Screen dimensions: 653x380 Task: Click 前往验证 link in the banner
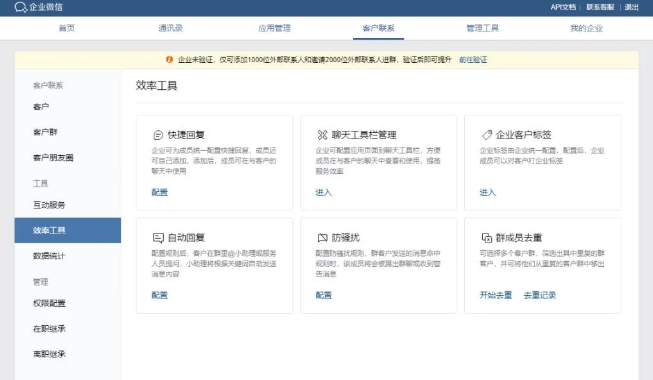coord(473,60)
